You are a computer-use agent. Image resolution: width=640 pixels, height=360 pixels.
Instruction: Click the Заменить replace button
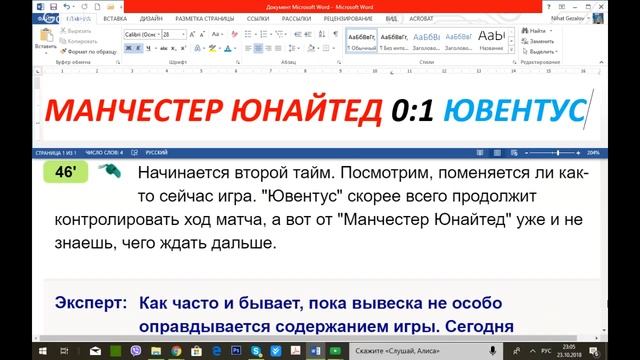pyautogui.click(x=538, y=41)
